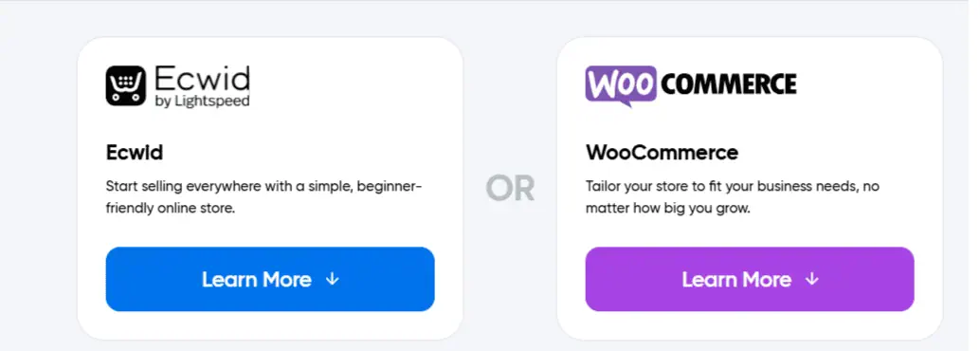Click the 'Tailor your store' description line
980x351 pixels.
733,187
